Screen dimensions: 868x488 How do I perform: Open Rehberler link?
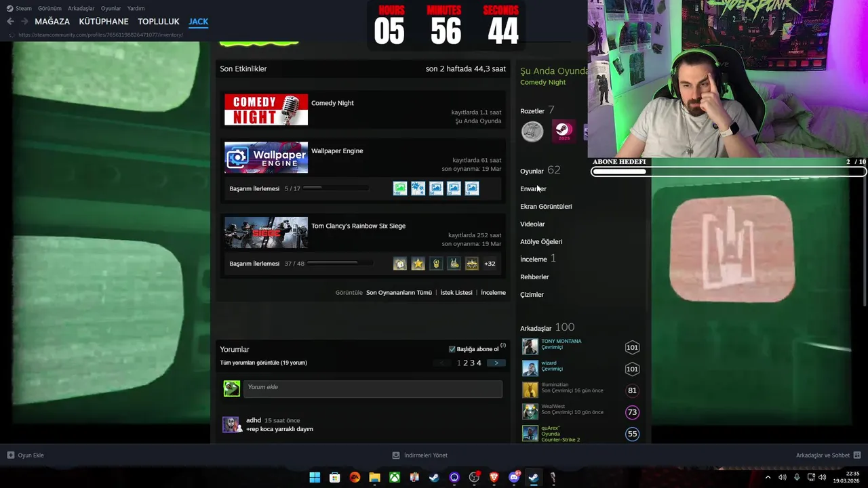(x=534, y=277)
